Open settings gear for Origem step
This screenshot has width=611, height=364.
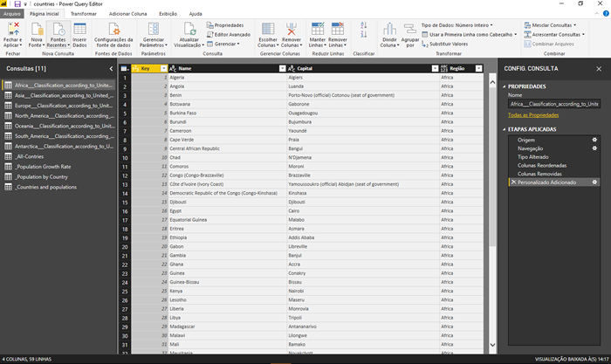tap(594, 140)
